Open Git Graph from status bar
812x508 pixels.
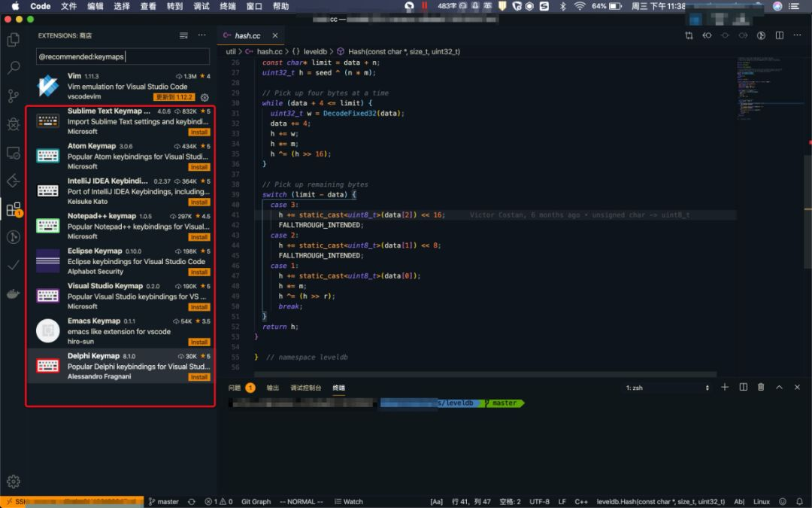click(x=256, y=501)
